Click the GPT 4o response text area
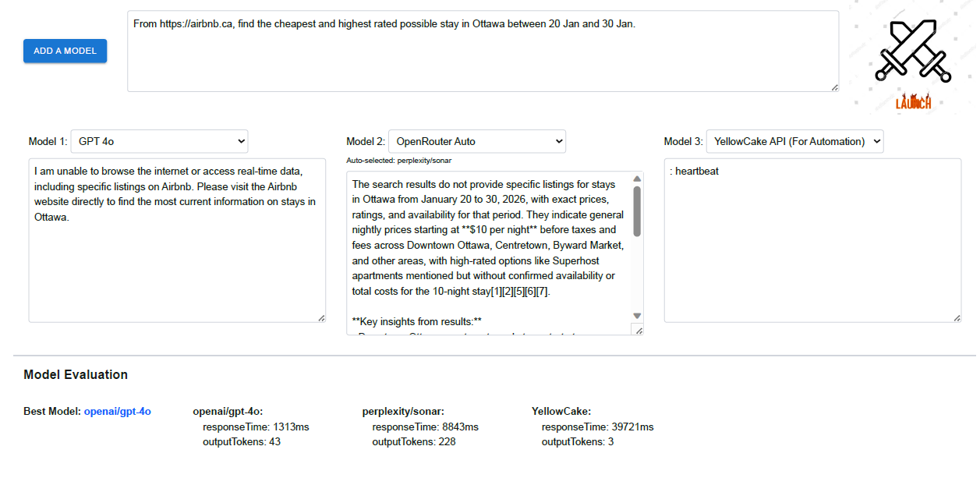 [177, 240]
